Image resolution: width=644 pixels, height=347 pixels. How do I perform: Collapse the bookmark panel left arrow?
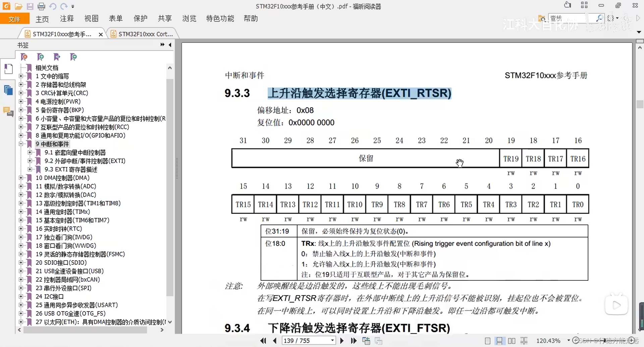pyautogui.click(x=170, y=45)
